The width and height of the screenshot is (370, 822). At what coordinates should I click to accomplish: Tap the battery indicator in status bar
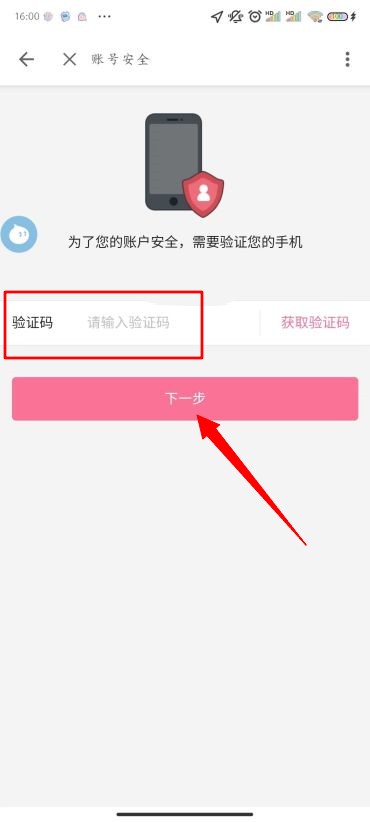point(338,17)
